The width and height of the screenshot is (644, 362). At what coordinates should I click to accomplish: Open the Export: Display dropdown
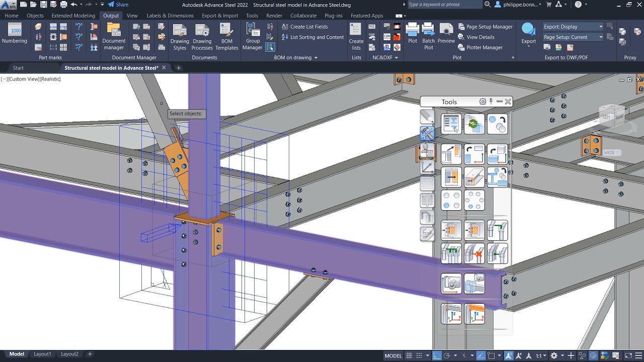573,27
